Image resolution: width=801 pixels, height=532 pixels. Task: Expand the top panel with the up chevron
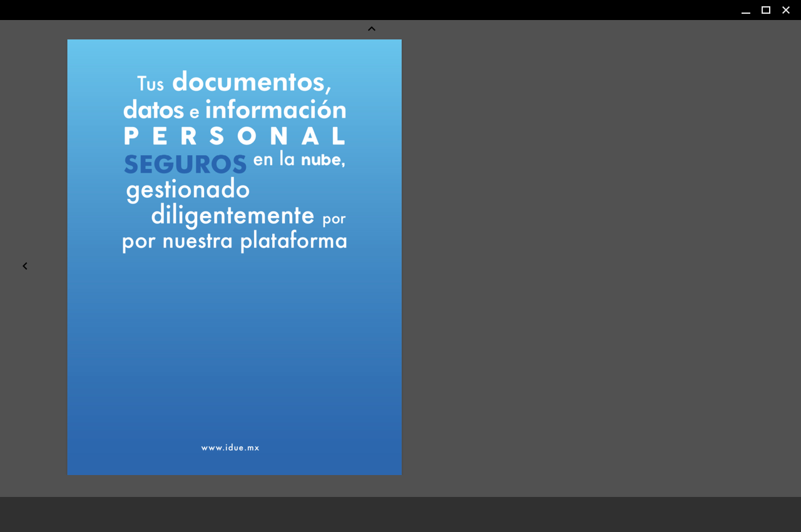(372, 29)
